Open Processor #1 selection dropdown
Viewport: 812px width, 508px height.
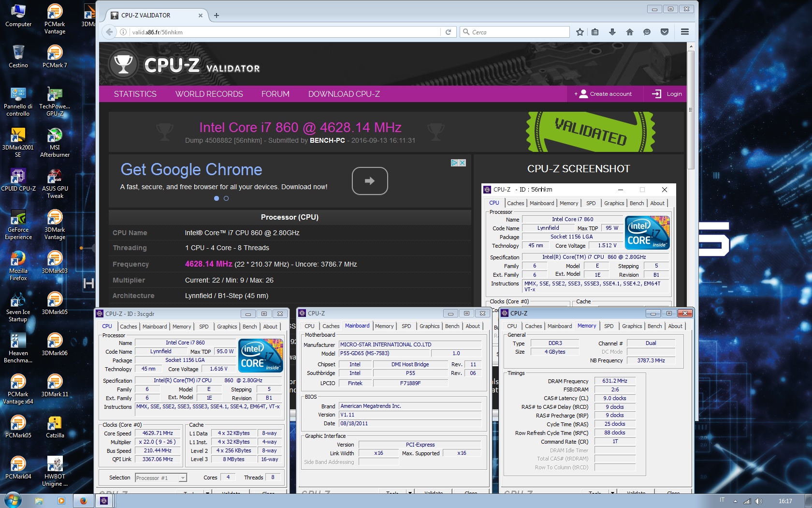tap(160, 478)
